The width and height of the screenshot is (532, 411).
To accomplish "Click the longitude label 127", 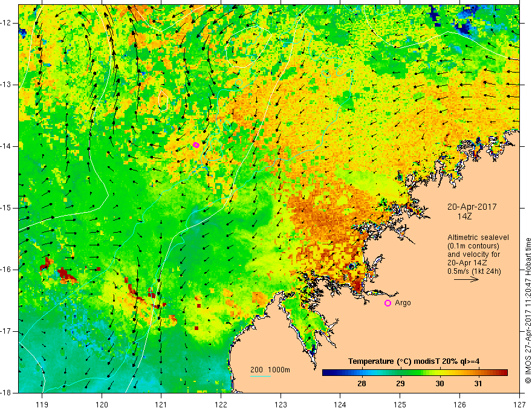I will click(x=519, y=404).
